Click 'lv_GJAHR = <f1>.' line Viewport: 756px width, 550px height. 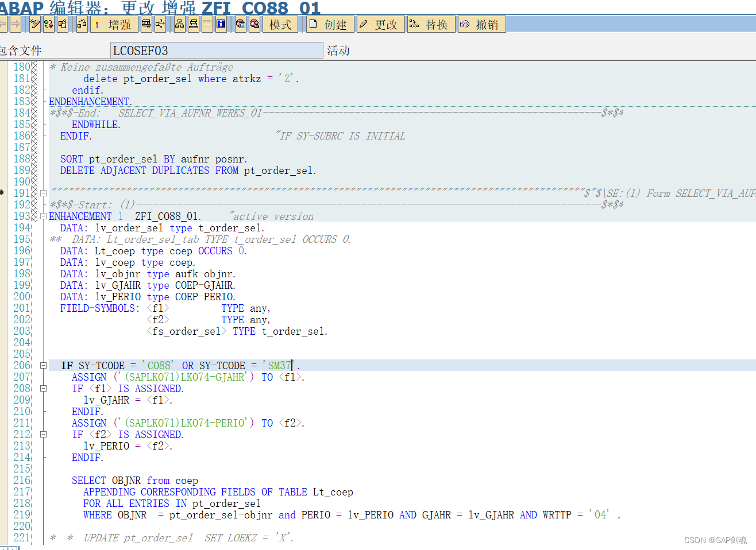point(128,400)
